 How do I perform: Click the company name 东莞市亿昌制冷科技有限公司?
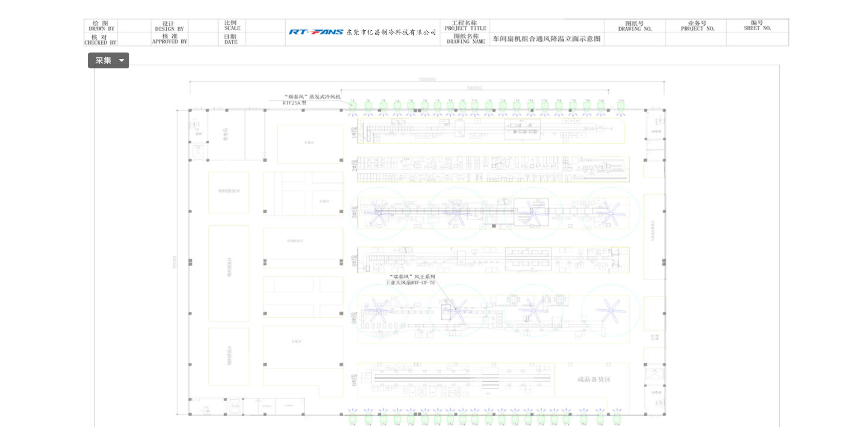coord(391,33)
